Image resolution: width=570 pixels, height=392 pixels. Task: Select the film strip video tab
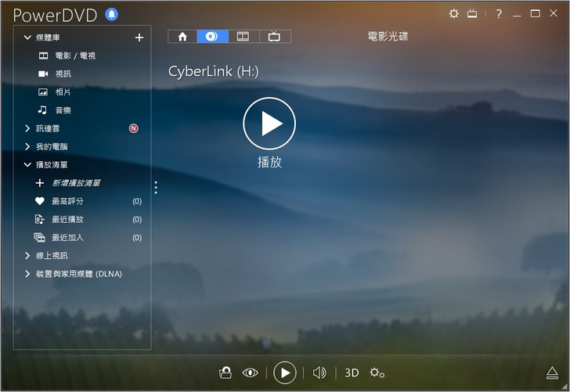click(x=244, y=36)
